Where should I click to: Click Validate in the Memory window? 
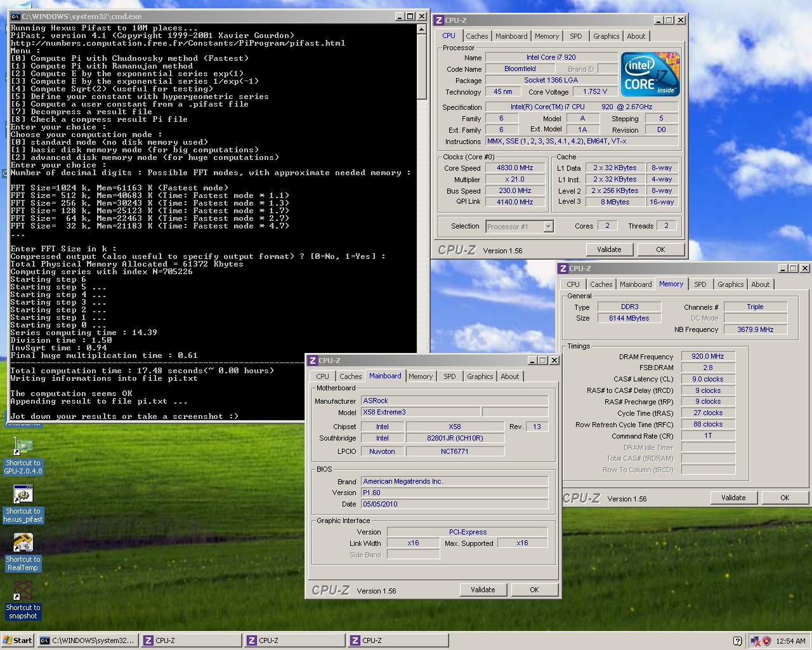click(733, 498)
